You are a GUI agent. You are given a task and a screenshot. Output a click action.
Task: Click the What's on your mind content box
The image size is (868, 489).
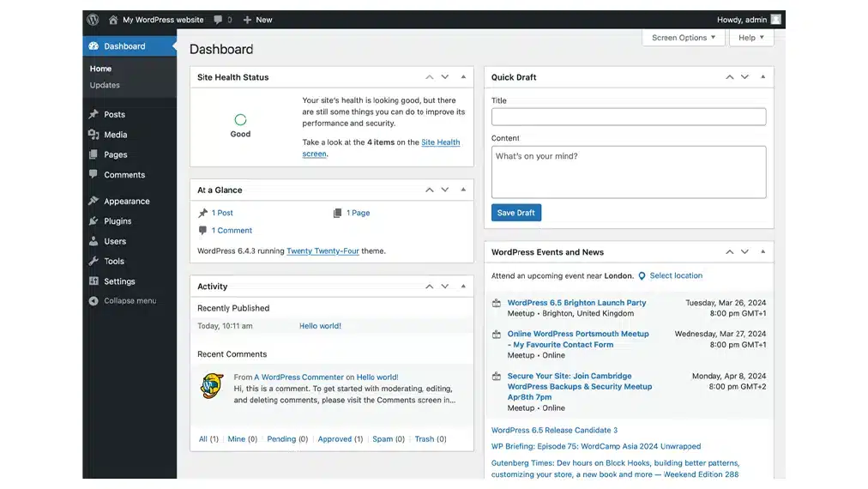point(629,172)
